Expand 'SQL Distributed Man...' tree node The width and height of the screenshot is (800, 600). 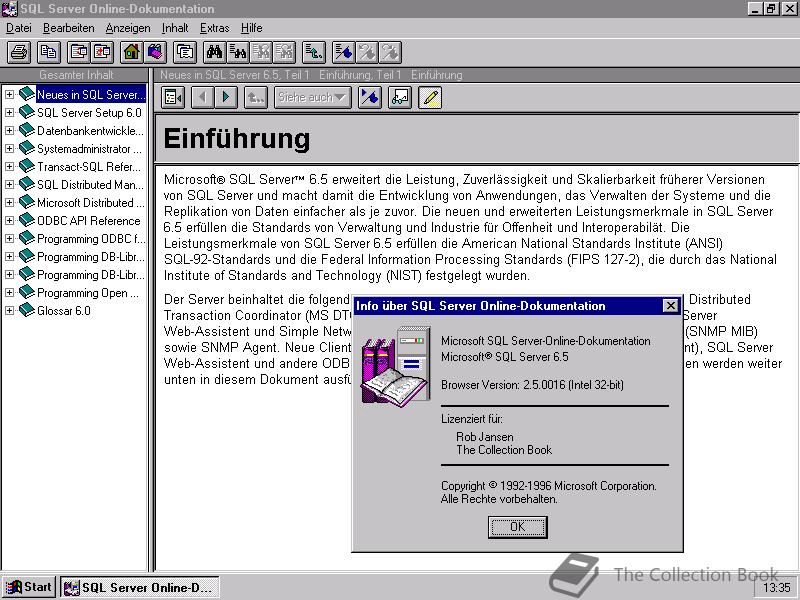click(x=9, y=184)
